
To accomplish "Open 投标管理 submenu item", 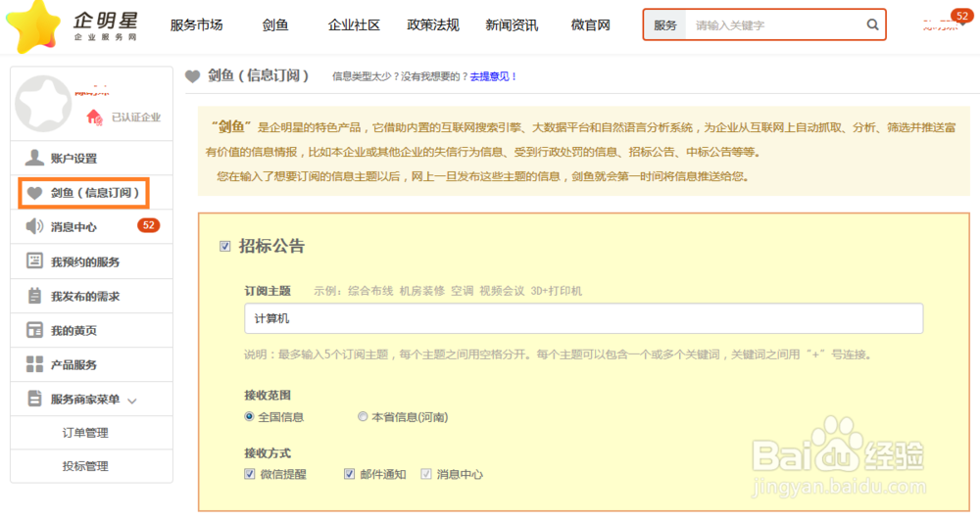I will click(85, 466).
